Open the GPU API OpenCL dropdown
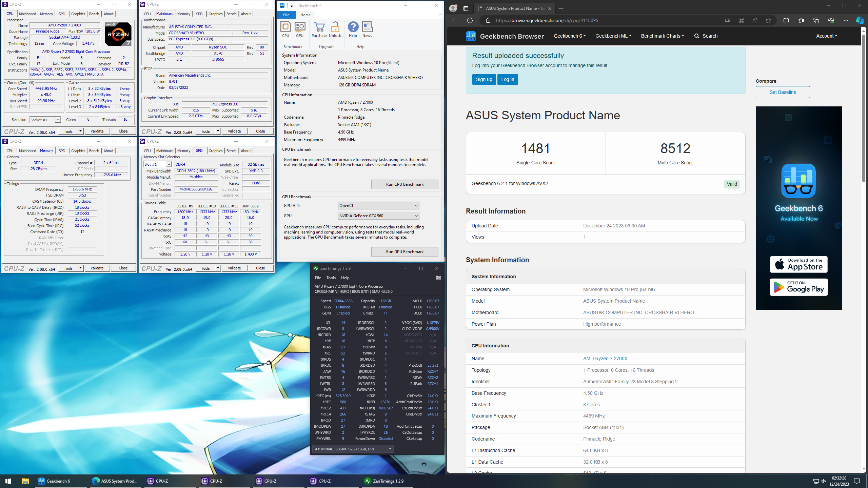The width and height of the screenshot is (868, 488). click(378, 206)
